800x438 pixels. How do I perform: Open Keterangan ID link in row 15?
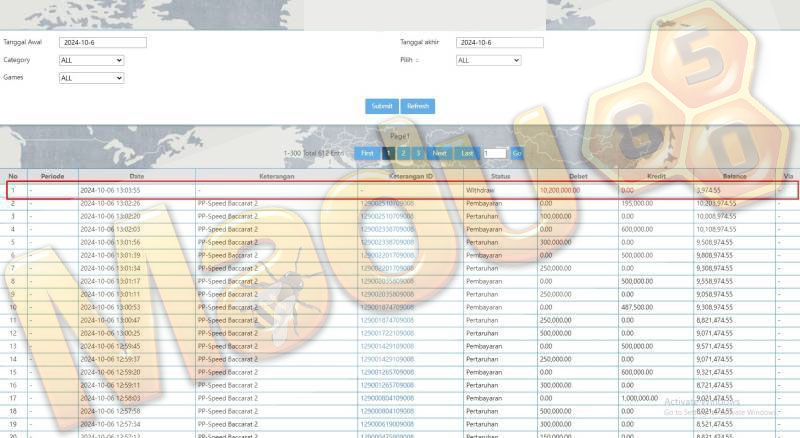click(387, 372)
